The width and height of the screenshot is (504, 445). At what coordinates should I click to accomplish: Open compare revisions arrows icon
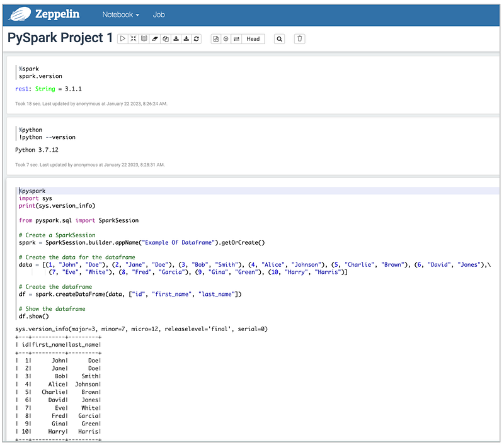click(237, 39)
